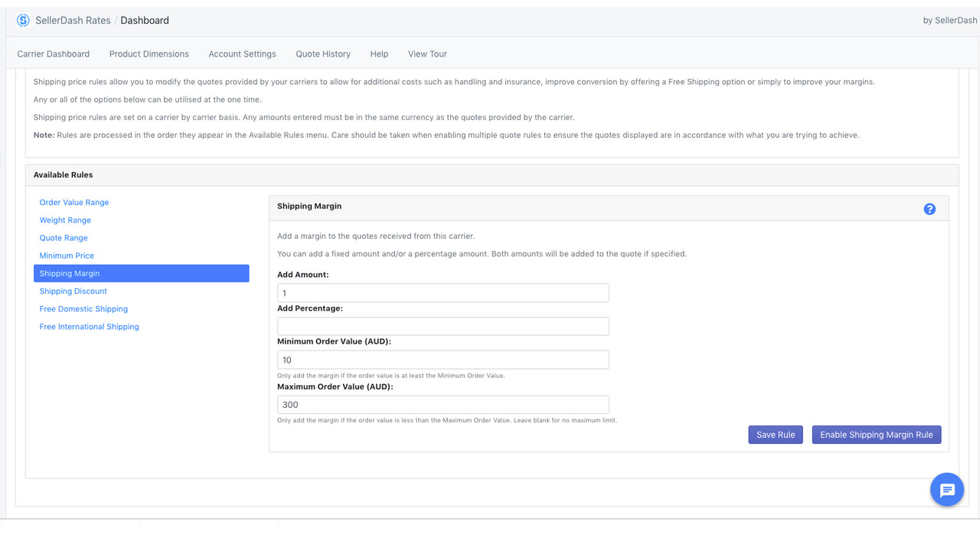Go to Account Settings
Screen dimensions: 980x551
(x=242, y=54)
